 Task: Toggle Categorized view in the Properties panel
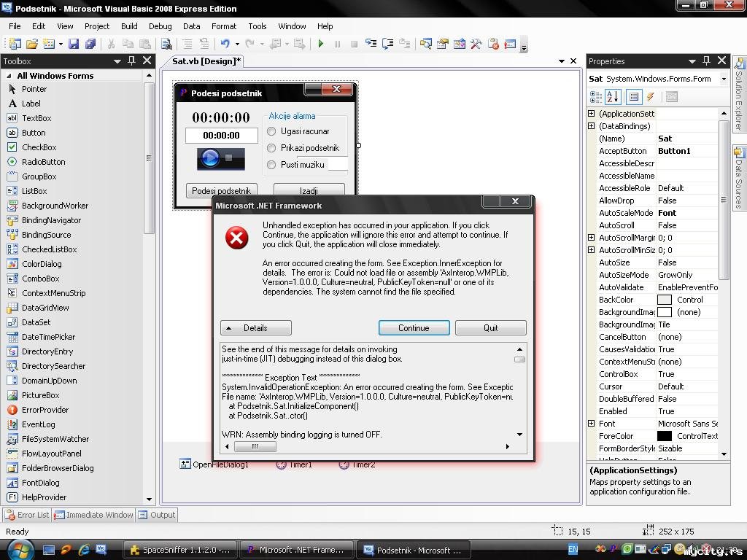pos(596,97)
